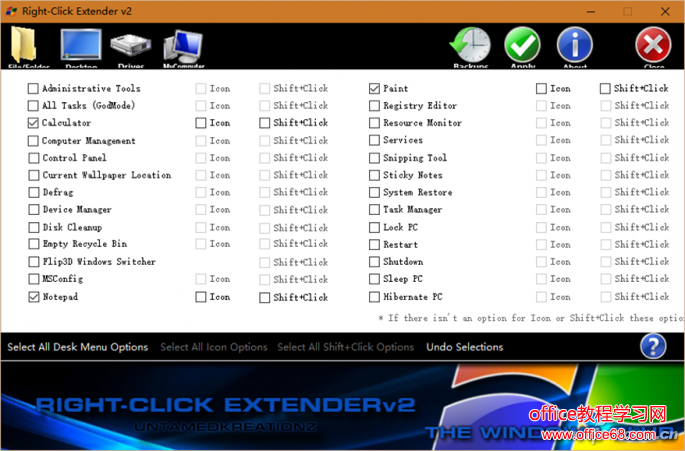The height and width of the screenshot is (451, 685).
Task: Open the blue help question mark icon
Action: [654, 346]
